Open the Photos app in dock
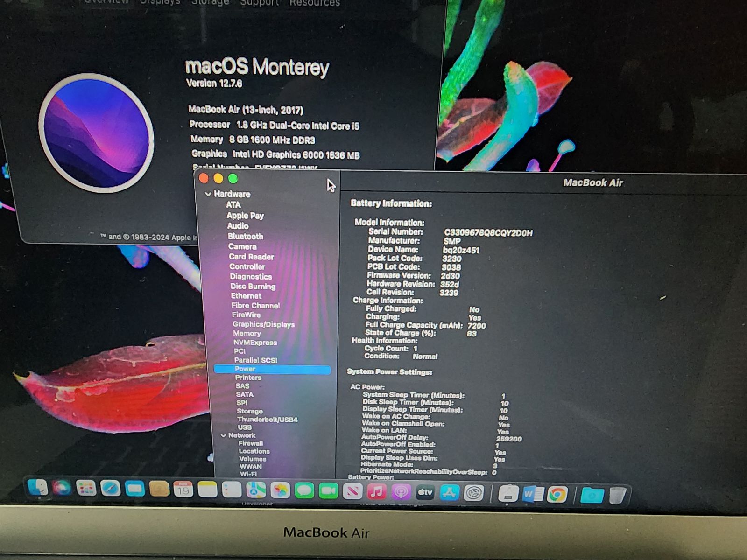747x560 pixels. (x=280, y=490)
